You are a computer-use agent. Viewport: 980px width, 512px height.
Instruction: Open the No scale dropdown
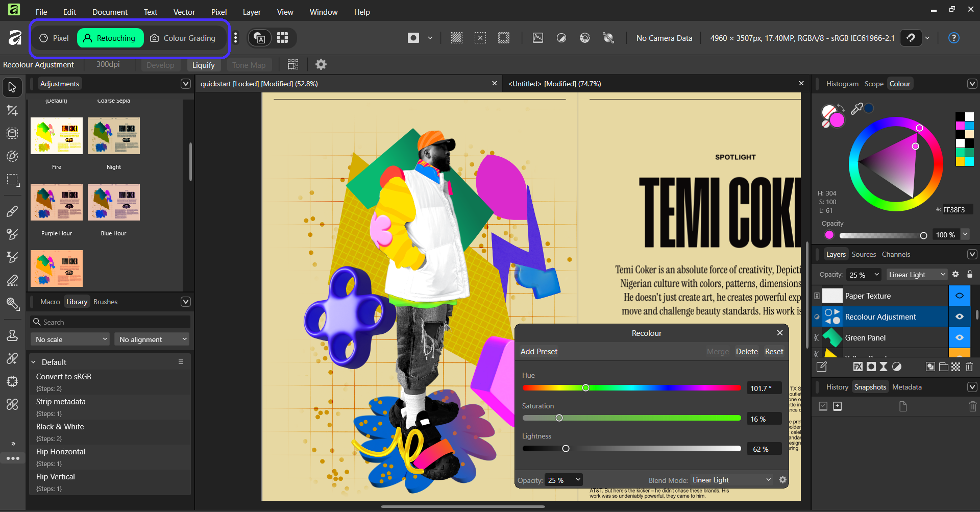pyautogui.click(x=70, y=339)
